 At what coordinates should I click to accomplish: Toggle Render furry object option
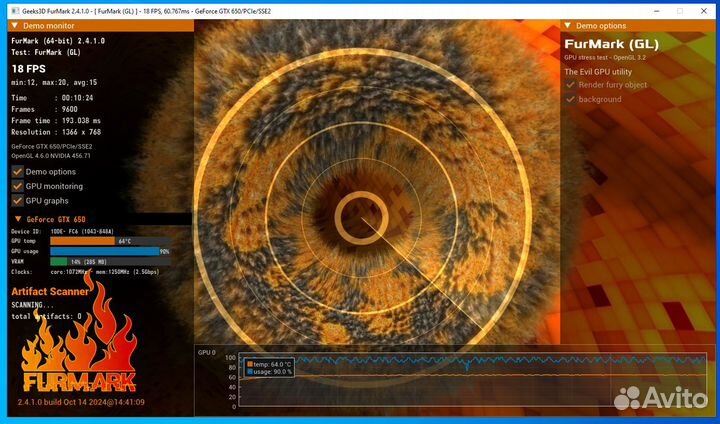570,85
